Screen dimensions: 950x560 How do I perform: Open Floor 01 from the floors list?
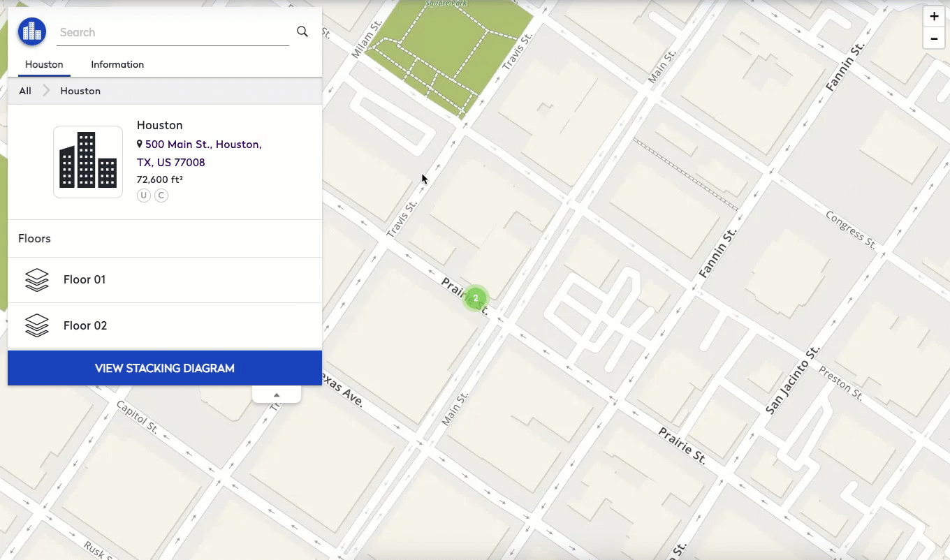pyautogui.click(x=85, y=279)
